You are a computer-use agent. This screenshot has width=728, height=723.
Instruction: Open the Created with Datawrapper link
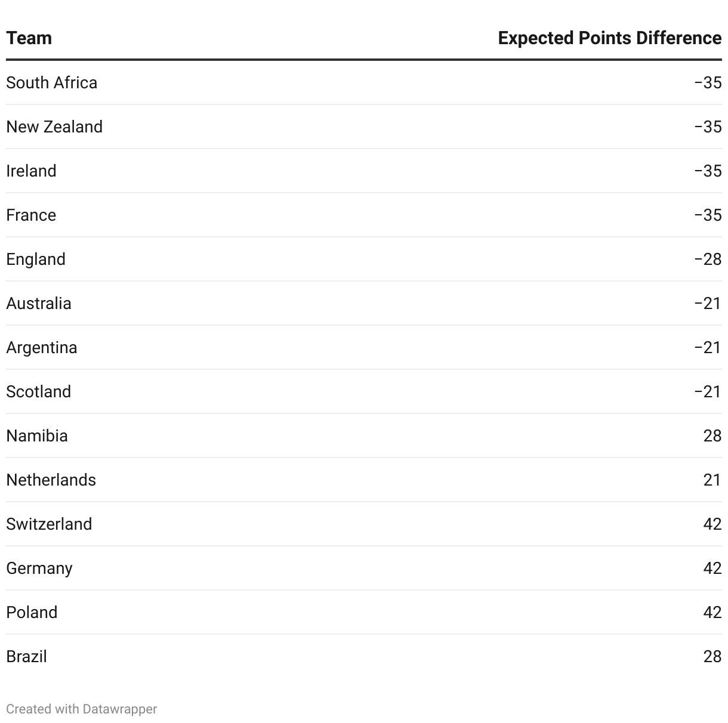click(x=82, y=709)
